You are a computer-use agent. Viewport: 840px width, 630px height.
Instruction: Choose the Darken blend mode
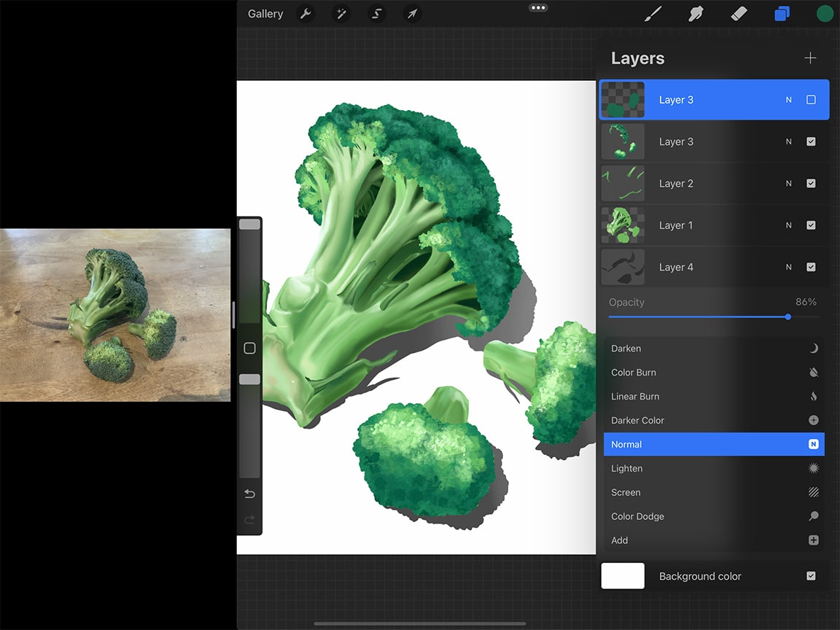pyautogui.click(x=713, y=348)
